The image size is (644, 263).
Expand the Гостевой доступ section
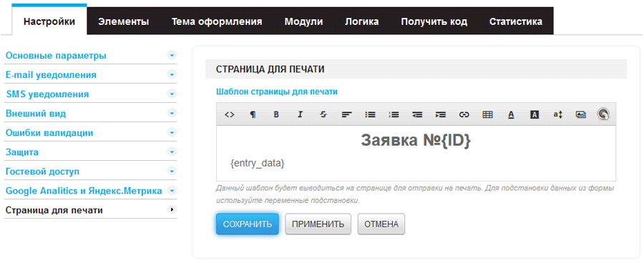[172, 171]
